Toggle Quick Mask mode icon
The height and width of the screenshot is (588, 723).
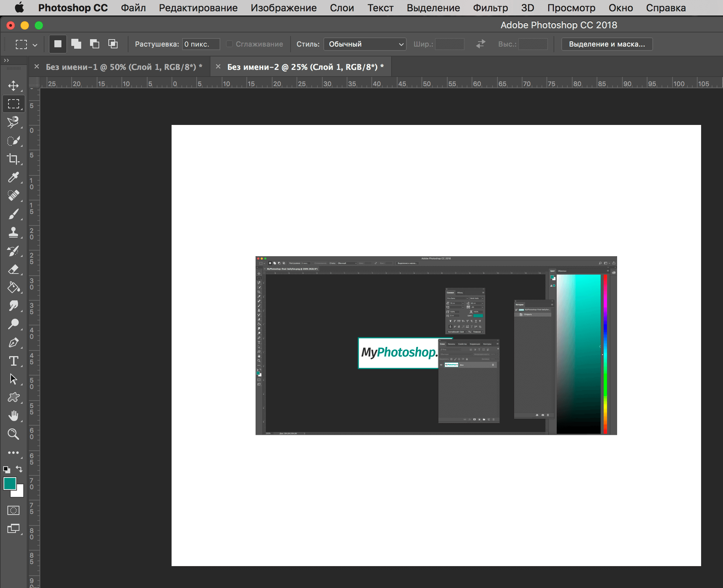click(x=13, y=510)
